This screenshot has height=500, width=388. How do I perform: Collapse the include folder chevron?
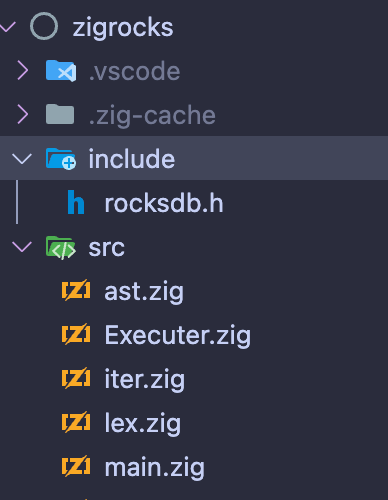(x=22, y=159)
